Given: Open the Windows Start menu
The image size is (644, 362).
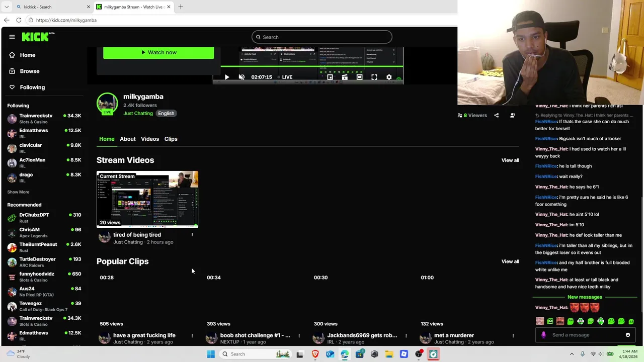Looking at the screenshot, I should coord(211,354).
